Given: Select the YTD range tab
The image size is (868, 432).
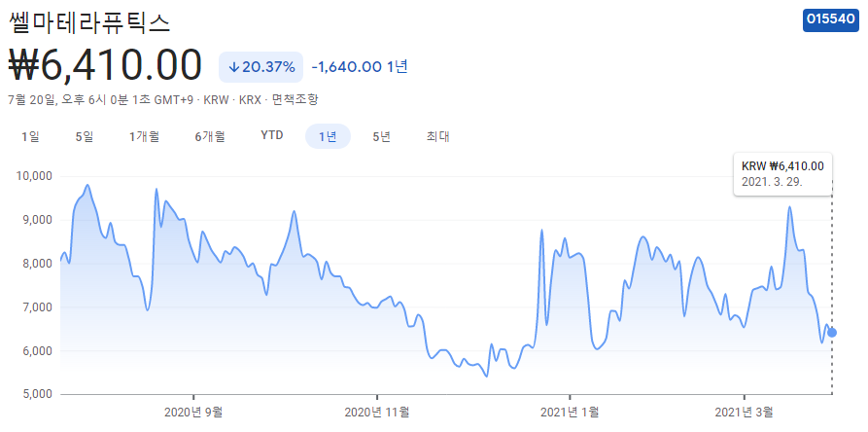Looking at the screenshot, I should (x=272, y=135).
